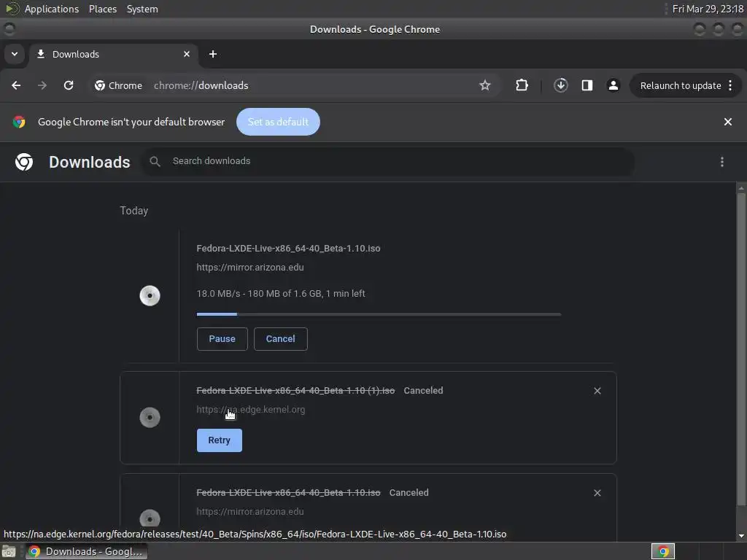The width and height of the screenshot is (747, 560).
Task: Toggle the side panel icon
Action: [x=587, y=85]
